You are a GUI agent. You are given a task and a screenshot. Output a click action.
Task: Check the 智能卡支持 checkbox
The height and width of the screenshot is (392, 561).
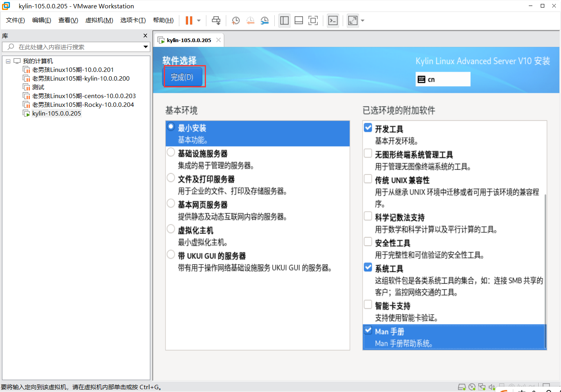pyautogui.click(x=368, y=305)
